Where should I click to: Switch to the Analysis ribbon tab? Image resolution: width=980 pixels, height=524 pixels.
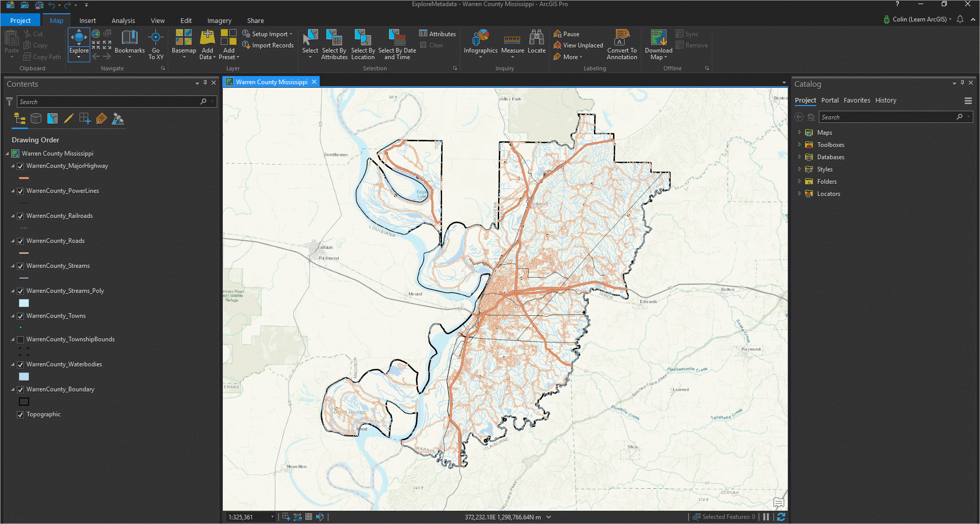pyautogui.click(x=123, y=20)
